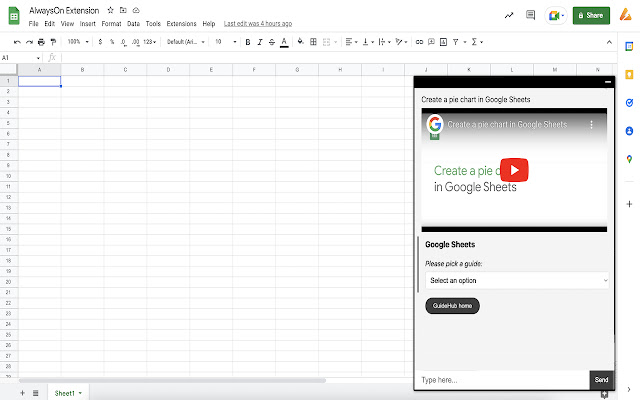Toggle italic formatting
Screen dimensions: 640x400
click(260, 42)
